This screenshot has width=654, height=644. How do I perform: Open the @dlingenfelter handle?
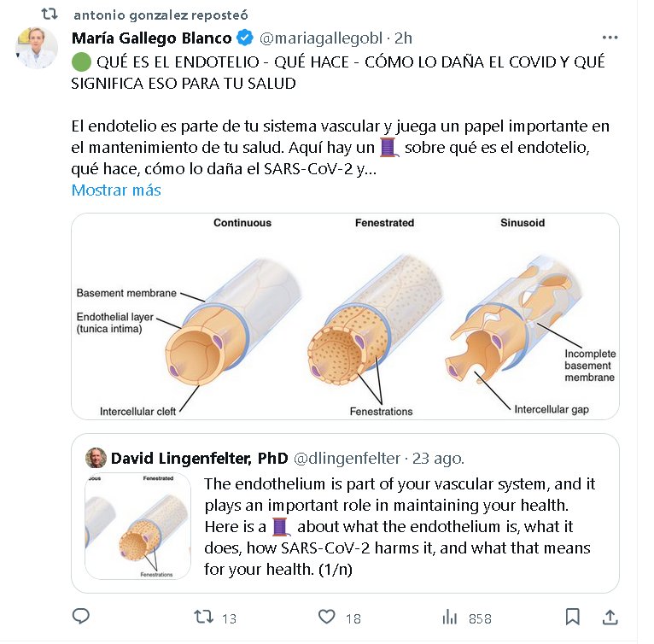347,457
